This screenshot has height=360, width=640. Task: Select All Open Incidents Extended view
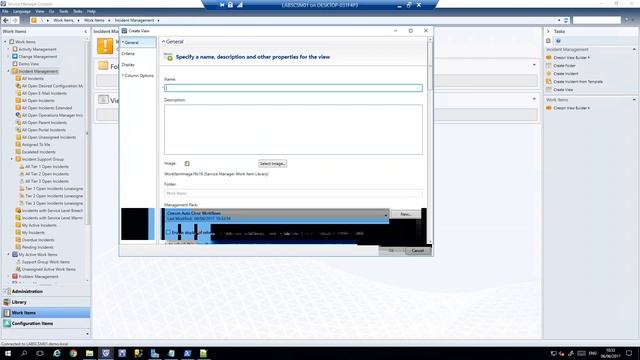47,108
